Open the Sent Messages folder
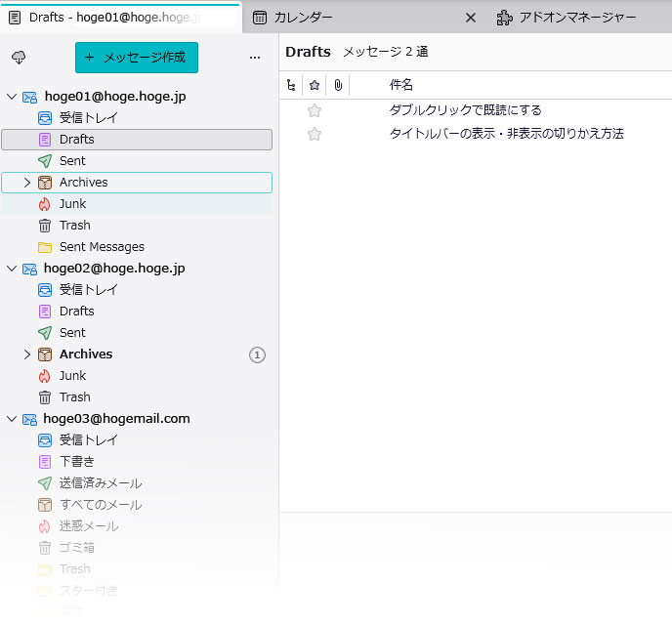Viewport: 672px width, 625px height. click(137, 247)
